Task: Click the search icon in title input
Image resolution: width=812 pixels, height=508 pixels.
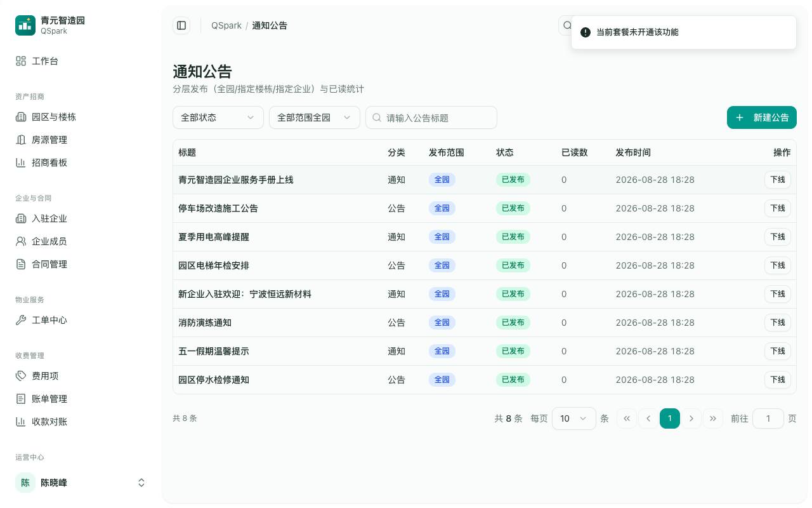Action: click(377, 117)
